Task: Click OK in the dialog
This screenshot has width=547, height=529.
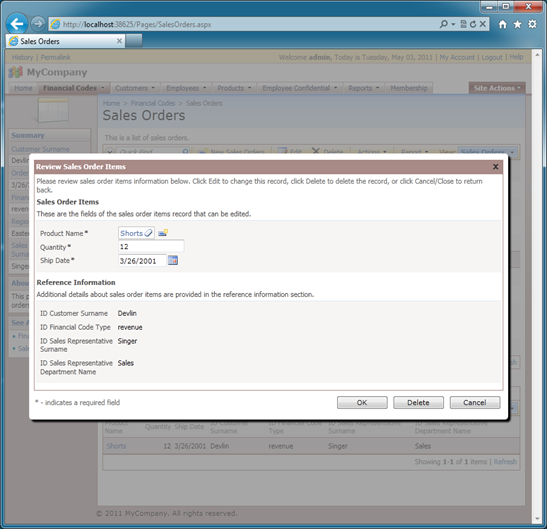Action: click(x=362, y=402)
